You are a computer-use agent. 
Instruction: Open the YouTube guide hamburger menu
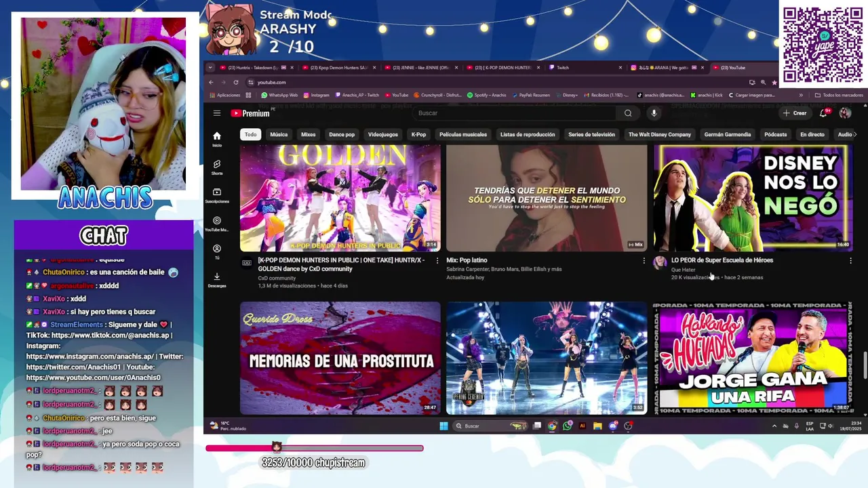pyautogui.click(x=217, y=113)
